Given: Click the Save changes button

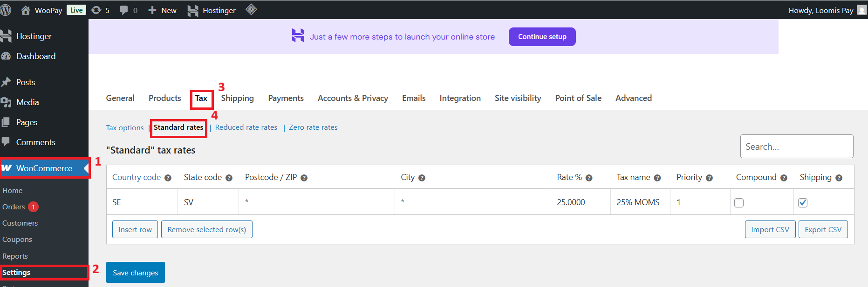Looking at the screenshot, I should pyautogui.click(x=135, y=273).
